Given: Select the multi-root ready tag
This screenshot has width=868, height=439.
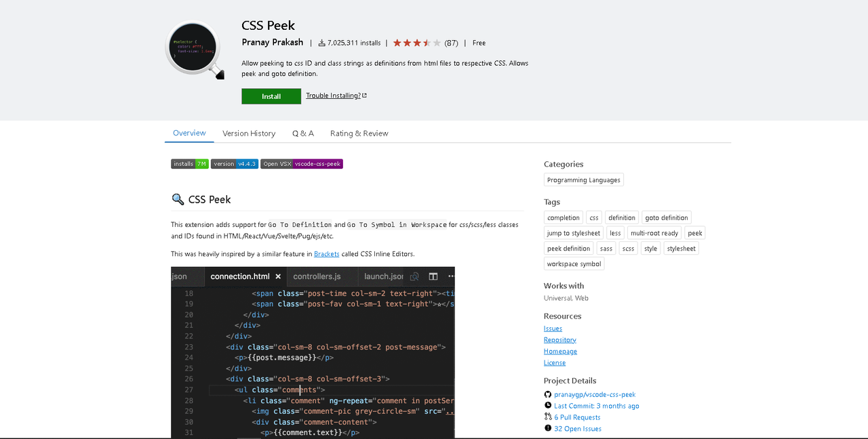Looking at the screenshot, I should [654, 233].
